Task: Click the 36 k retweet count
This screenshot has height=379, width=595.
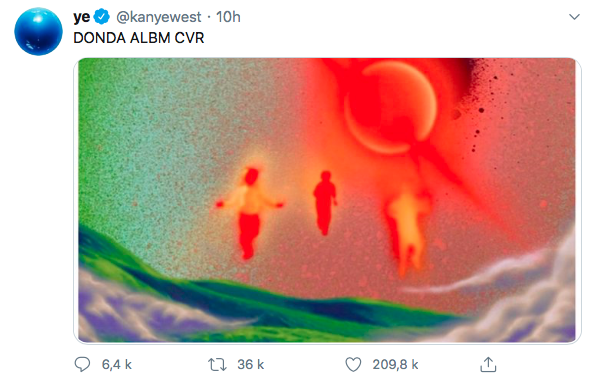Action: click(250, 365)
